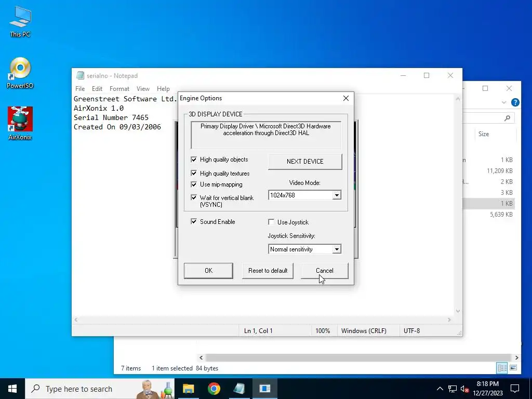Image resolution: width=532 pixels, height=399 pixels.
Task: Click the 3D display device description box
Action: click(x=266, y=135)
